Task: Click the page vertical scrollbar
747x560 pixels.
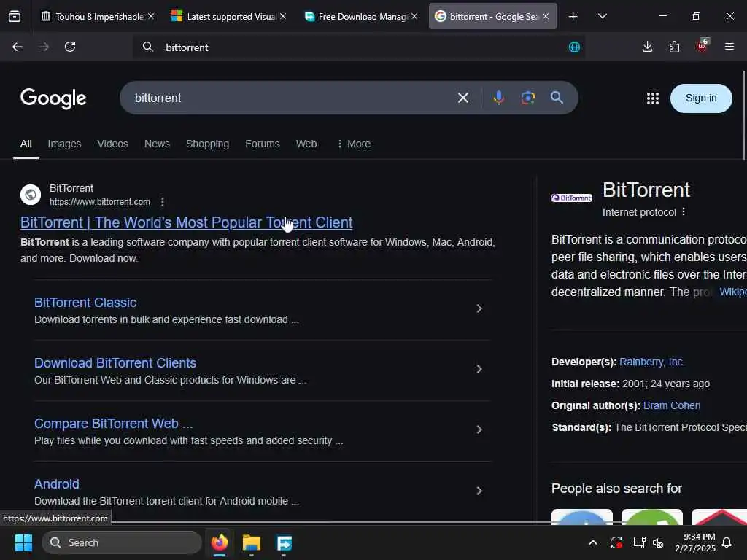Action: tap(744, 116)
